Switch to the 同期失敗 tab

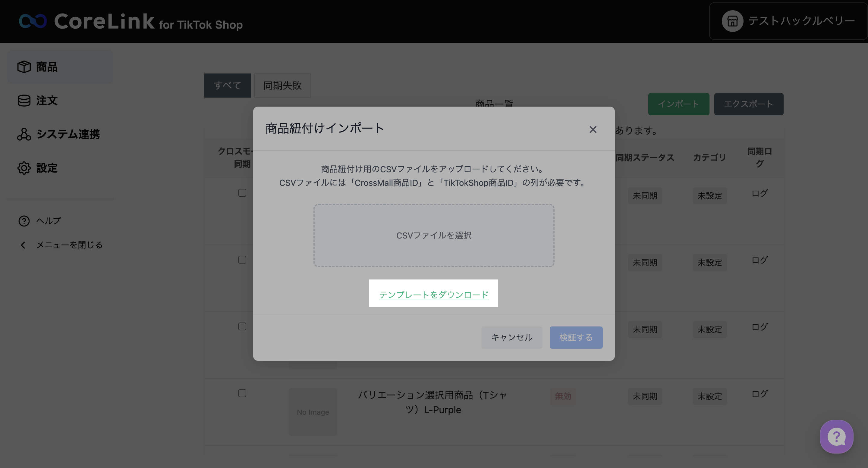point(282,86)
